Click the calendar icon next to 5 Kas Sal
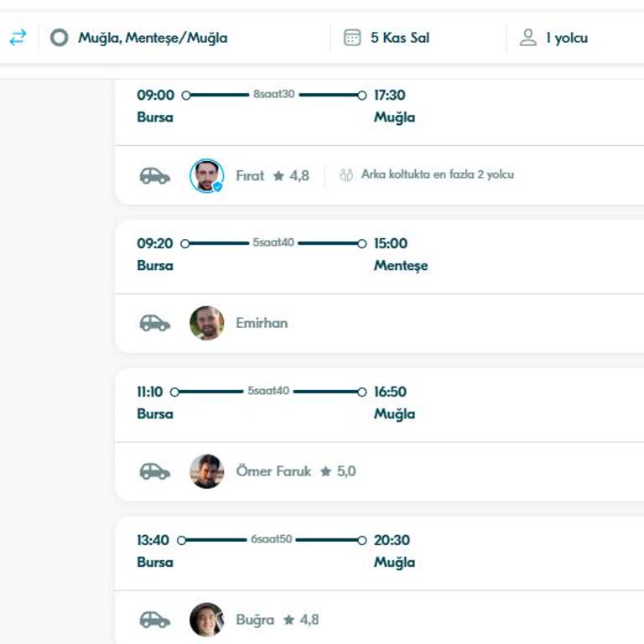 point(352,38)
